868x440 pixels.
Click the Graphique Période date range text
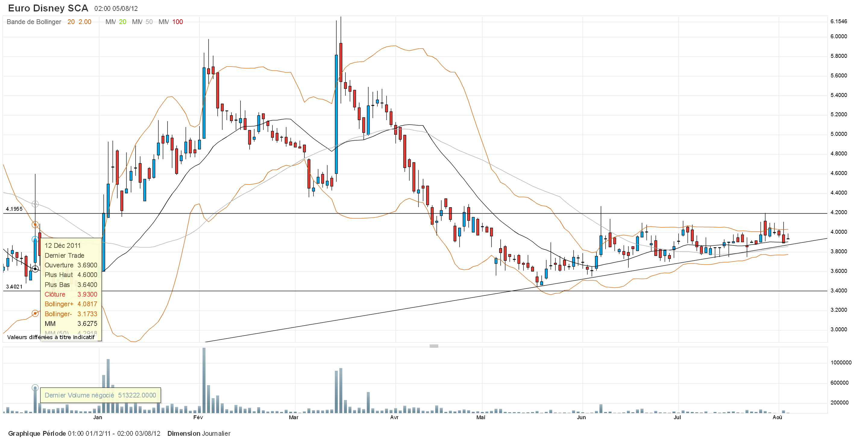click(x=84, y=434)
